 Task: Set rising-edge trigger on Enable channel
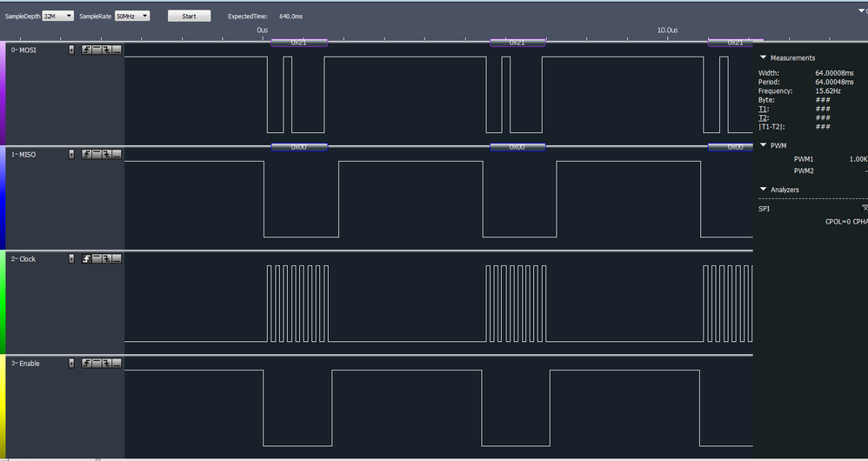(x=86, y=364)
